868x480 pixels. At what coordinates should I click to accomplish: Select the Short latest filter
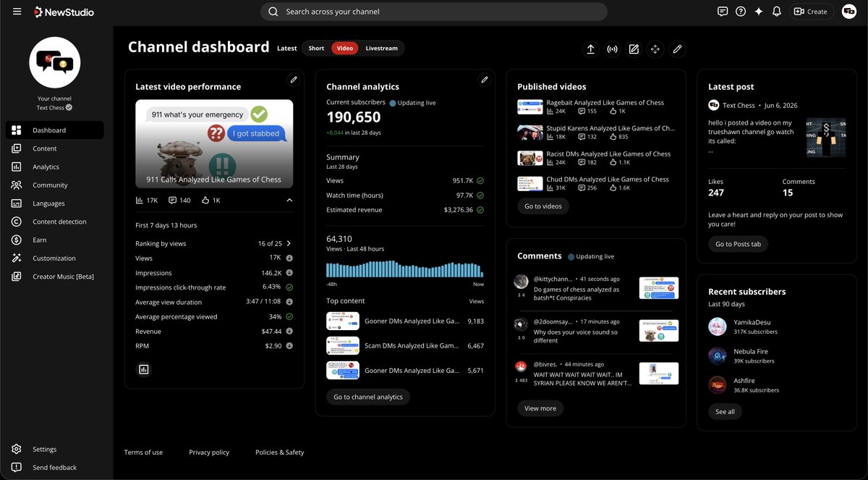[x=316, y=49]
